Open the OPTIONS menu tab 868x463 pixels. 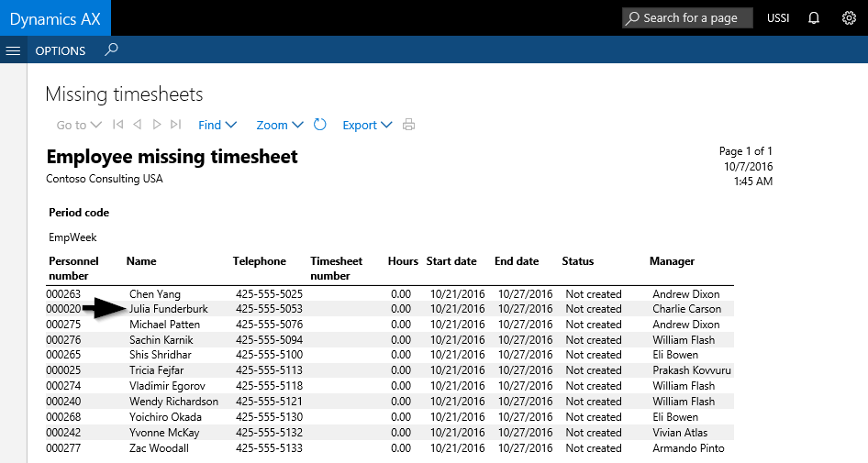click(x=61, y=50)
